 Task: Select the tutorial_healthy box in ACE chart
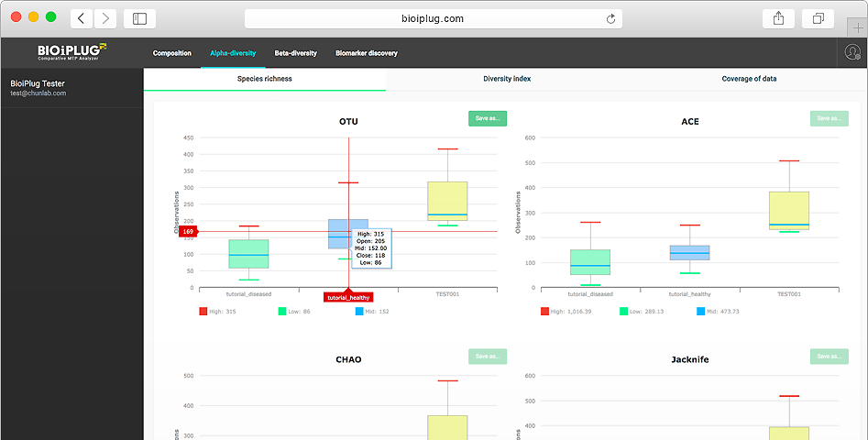(x=690, y=253)
